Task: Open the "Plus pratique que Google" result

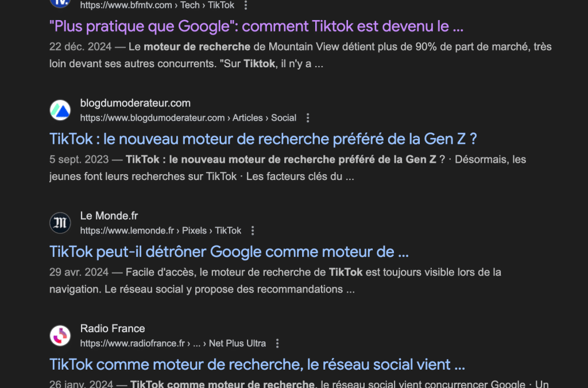Action: [256, 26]
